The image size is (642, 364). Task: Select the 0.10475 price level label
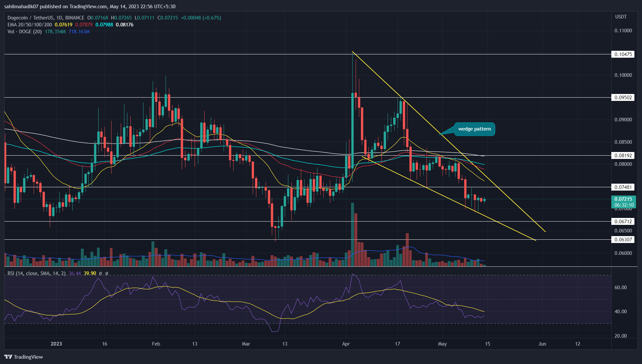623,54
